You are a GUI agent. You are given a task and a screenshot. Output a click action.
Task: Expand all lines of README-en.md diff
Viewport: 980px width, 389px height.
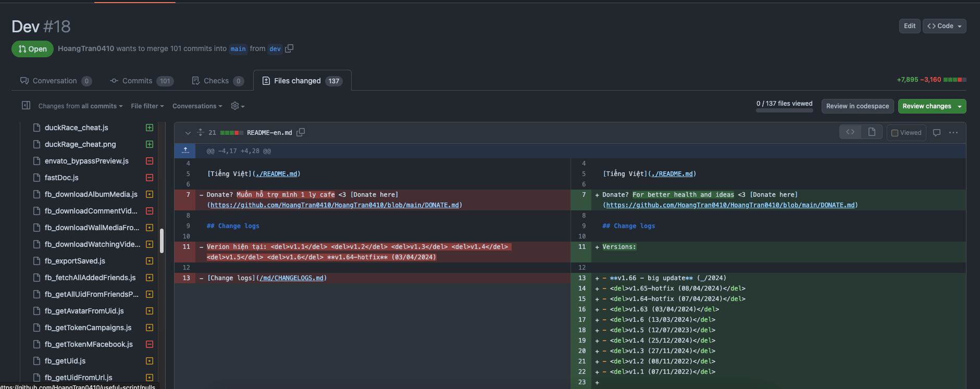pos(200,132)
